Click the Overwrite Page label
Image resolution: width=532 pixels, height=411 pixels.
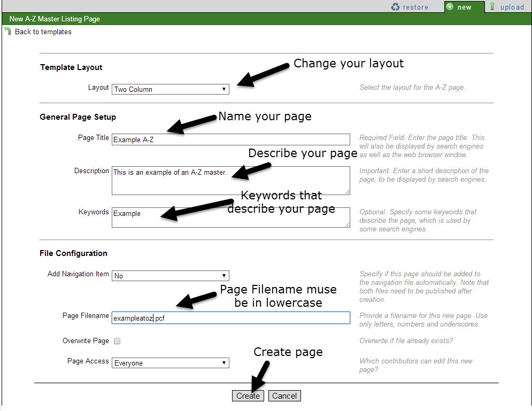(86, 341)
